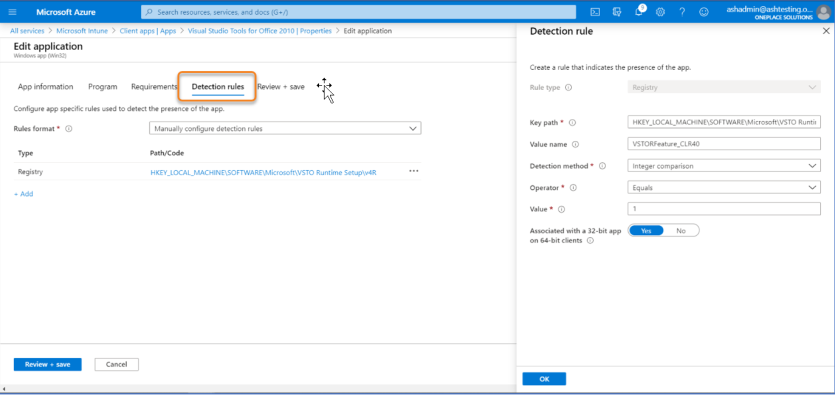Add a new detection rule with + Add
Viewport: 835px width, 395px height.
[23, 194]
